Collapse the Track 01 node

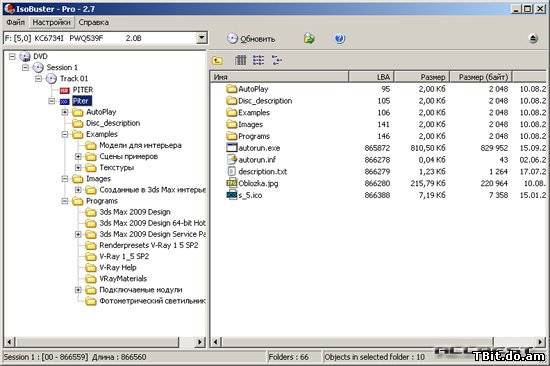click(x=39, y=79)
